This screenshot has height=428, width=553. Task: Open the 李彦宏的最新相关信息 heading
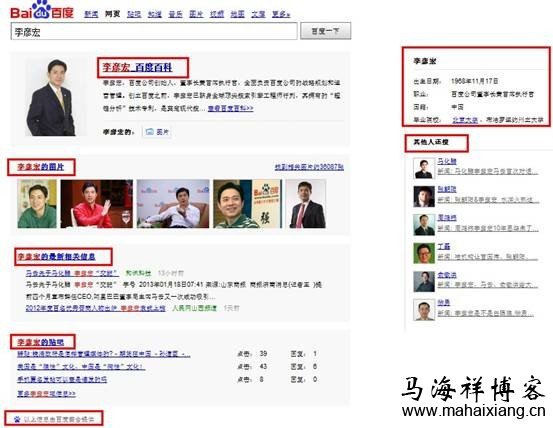point(56,257)
